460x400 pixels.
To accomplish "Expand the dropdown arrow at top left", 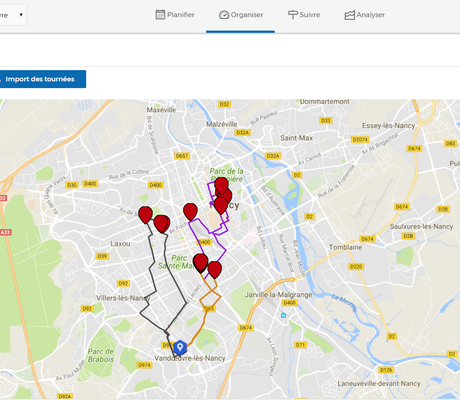I will point(21,15).
